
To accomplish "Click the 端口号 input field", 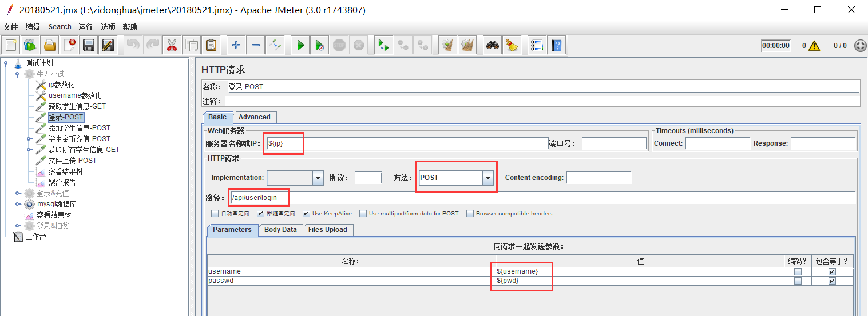I will point(614,143).
